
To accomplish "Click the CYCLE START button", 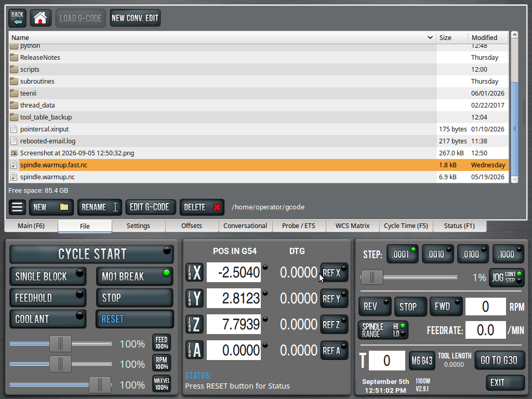I will point(91,254).
